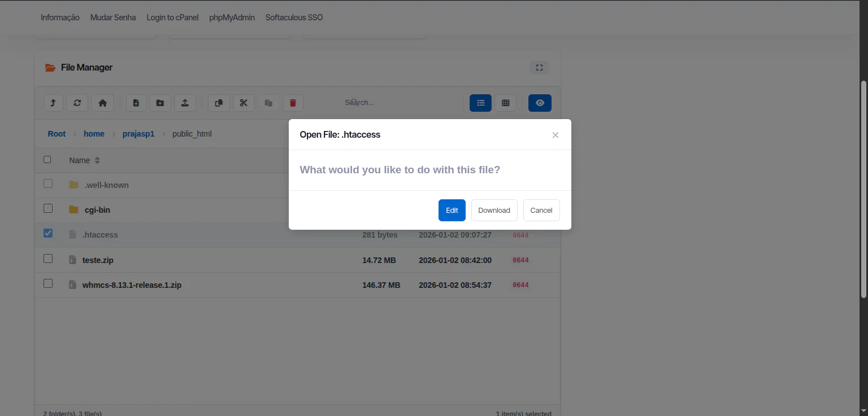Go to home directory icon
Viewport: 868px width, 416px height.
[102, 103]
